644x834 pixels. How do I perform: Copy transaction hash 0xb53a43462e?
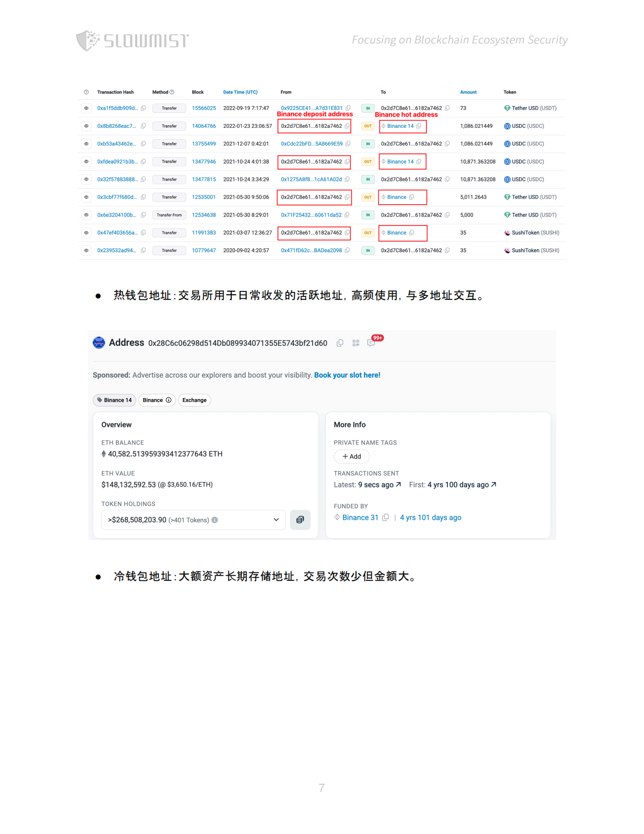coord(143,144)
